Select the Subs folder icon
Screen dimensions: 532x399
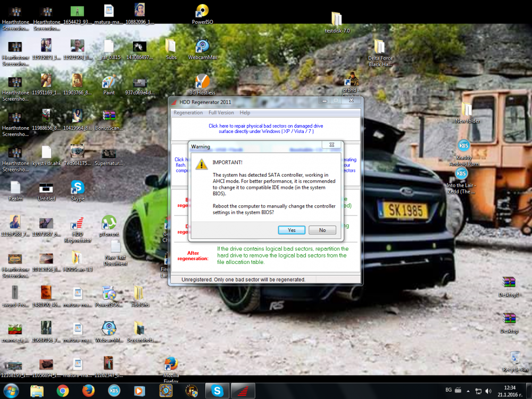click(171, 49)
